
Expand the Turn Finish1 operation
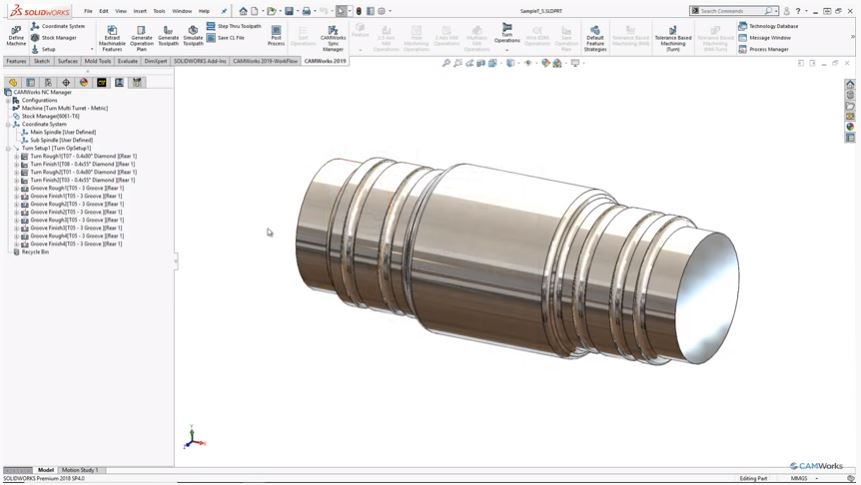(x=16, y=164)
